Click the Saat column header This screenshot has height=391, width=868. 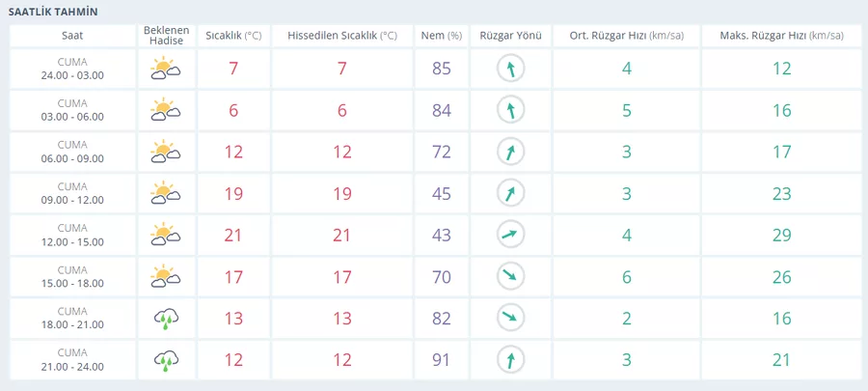tap(72, 36)
